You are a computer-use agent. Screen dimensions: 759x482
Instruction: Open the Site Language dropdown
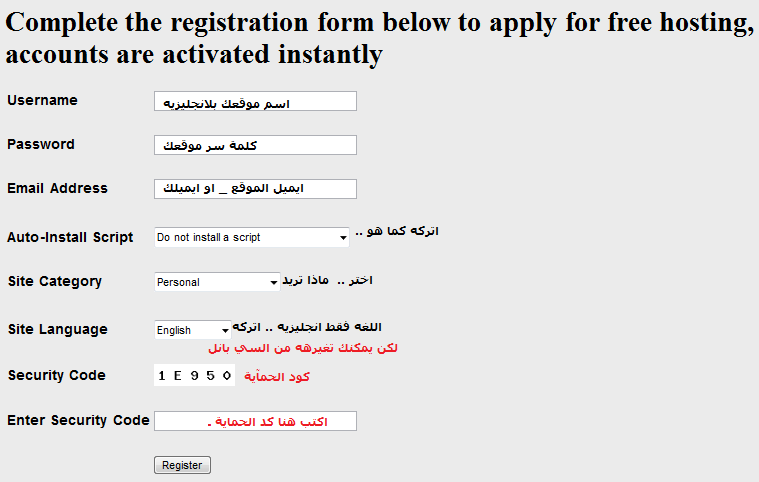(193, 330)
